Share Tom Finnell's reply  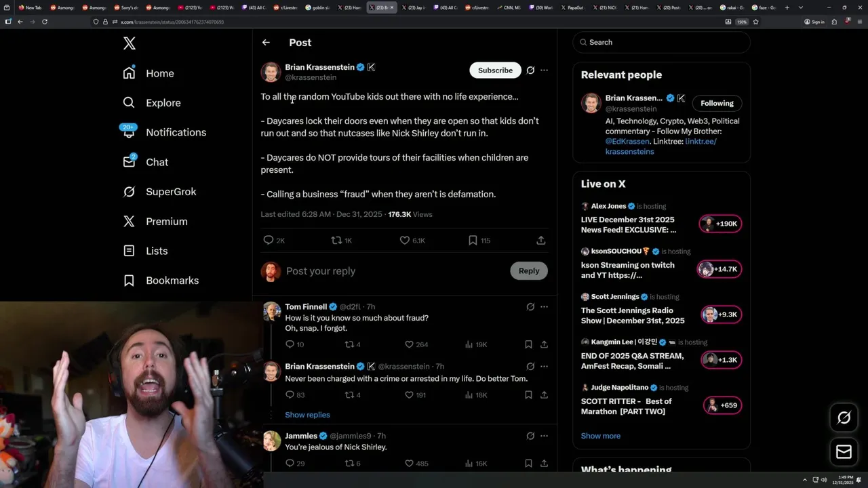(544, 344)
